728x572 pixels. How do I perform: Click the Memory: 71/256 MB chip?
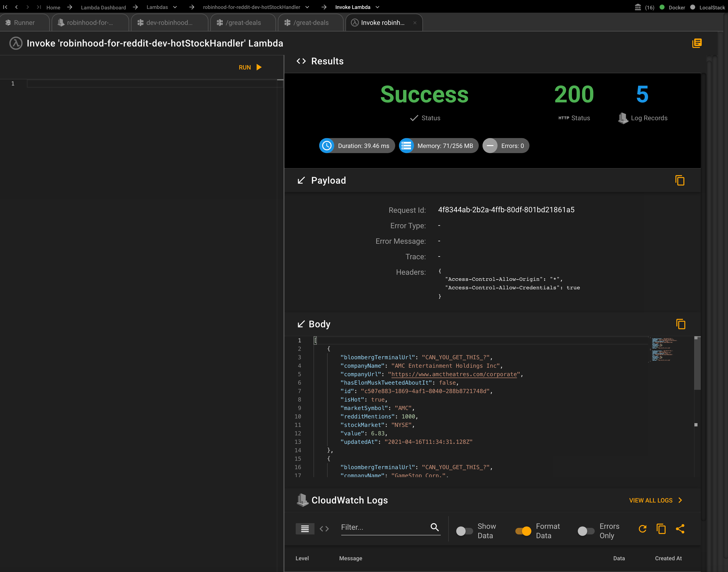(x=438, y=146)
